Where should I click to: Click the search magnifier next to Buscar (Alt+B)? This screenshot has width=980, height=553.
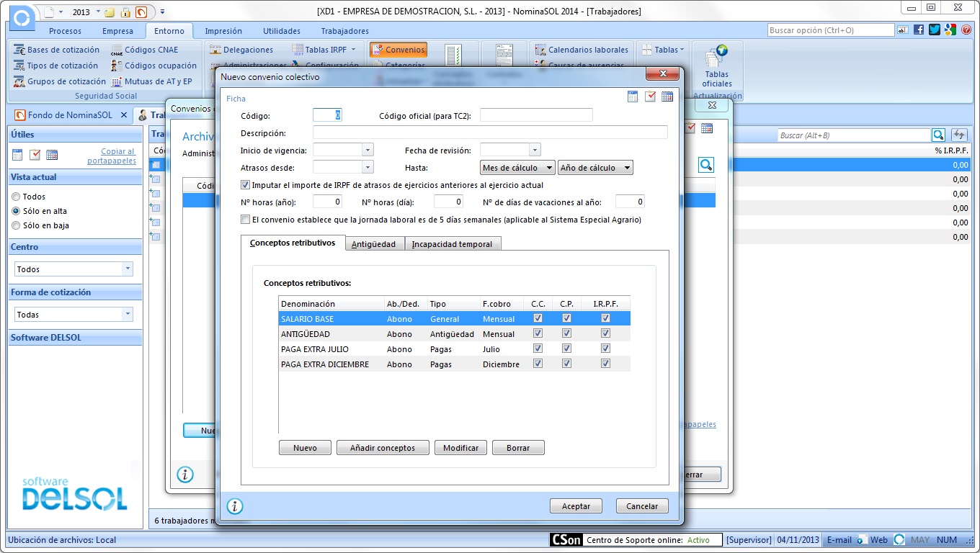[938, 135]
